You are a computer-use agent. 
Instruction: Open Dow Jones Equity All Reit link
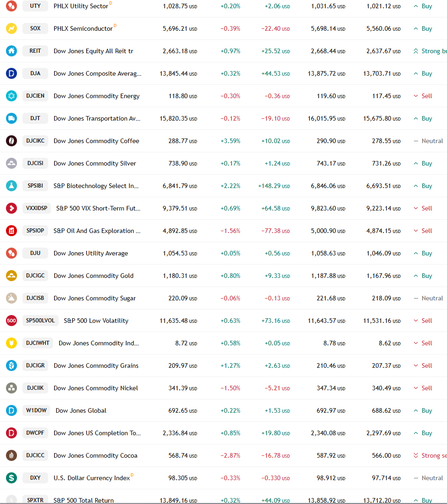(x=94, y=51)
